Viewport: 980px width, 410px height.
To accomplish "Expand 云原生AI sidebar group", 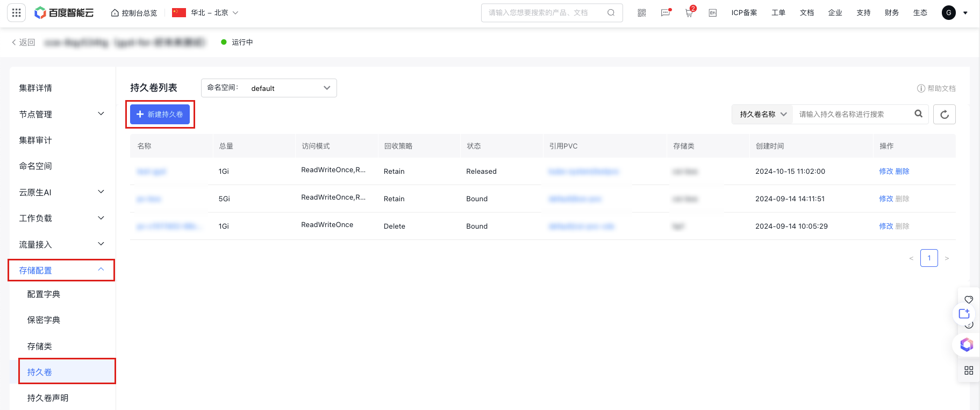I will 62,192.
